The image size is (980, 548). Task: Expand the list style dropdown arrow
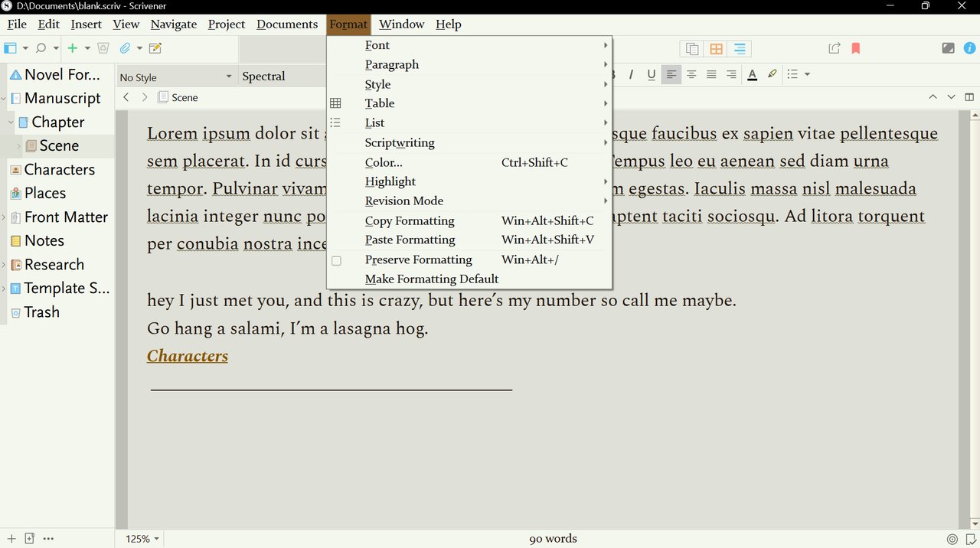807,74
